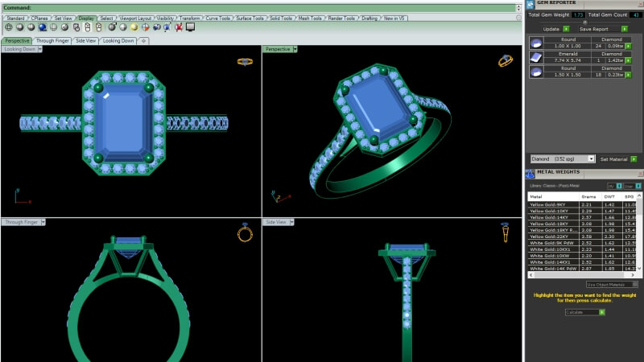Select the Yellow Gold 14KY row
Screen dimensions: 644x362
(582, 217)
